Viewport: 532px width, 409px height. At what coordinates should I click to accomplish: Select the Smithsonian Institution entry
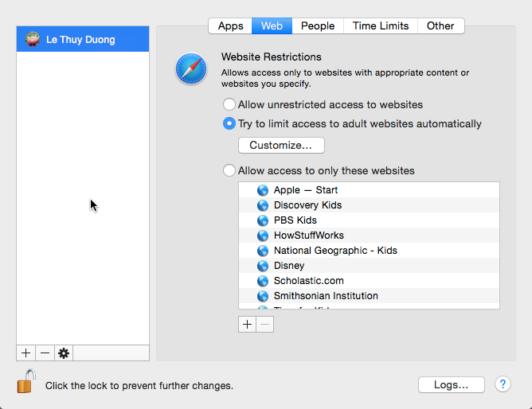(x=369, y=296)
